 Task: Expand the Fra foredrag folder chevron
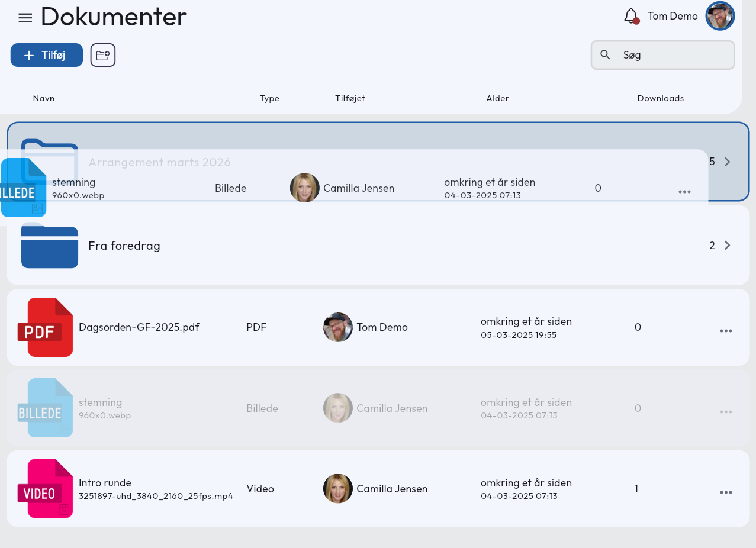[728, 246]
